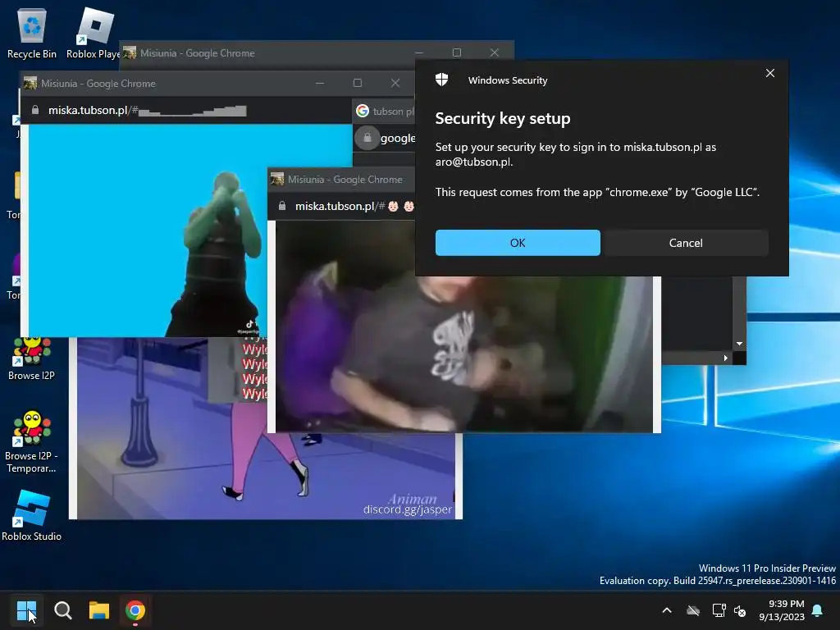Screen dimensions: 840x630
Task: Show hidden system tray icons
Action: coord(667,610)
